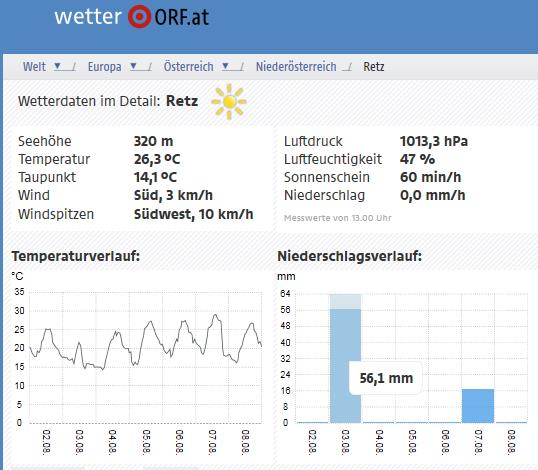538x470 pixels.
Task: Select the Retz breadcrumb entry
Action: [x=374, y=67]
